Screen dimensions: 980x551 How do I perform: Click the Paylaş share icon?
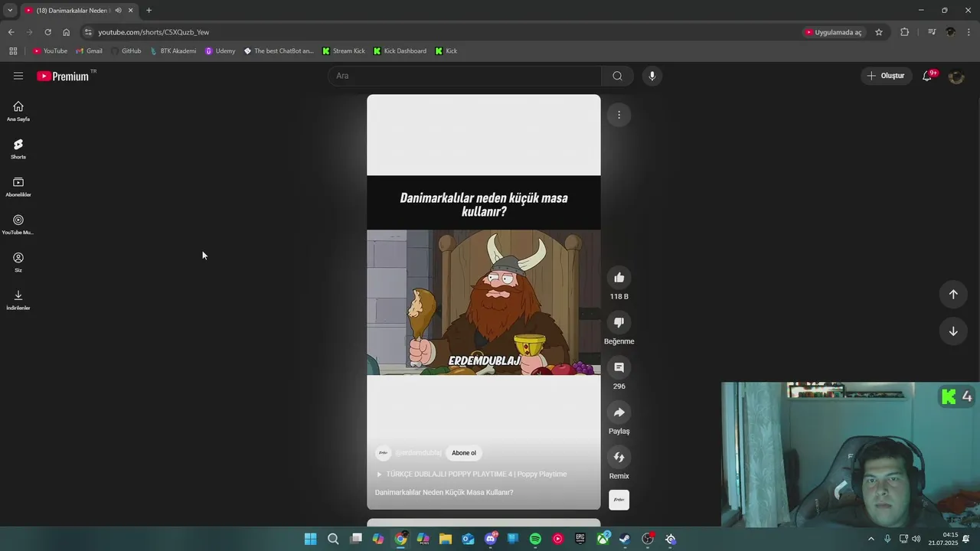pos(619,412)
